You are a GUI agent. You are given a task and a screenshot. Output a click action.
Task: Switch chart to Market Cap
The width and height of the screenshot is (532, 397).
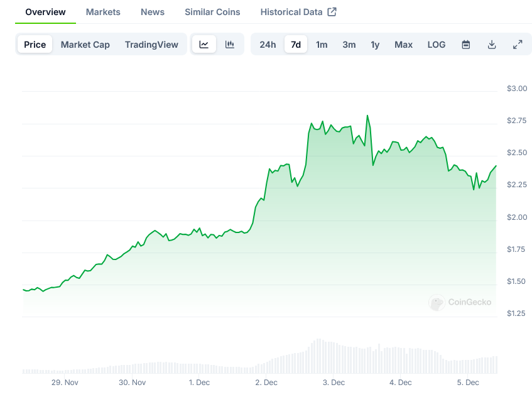pyautogui.click(x=85, y=45)
